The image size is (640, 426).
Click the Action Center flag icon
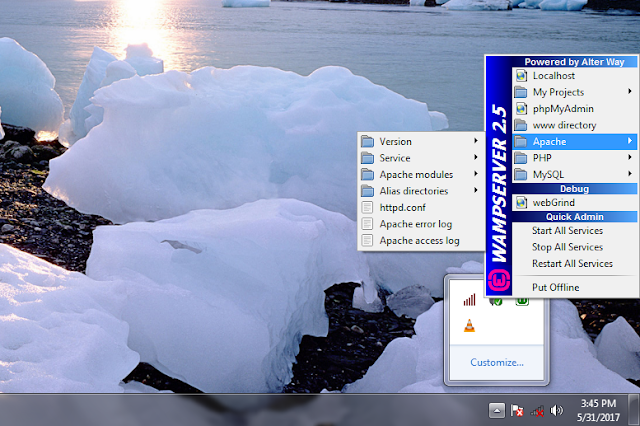tap(517, 410)
